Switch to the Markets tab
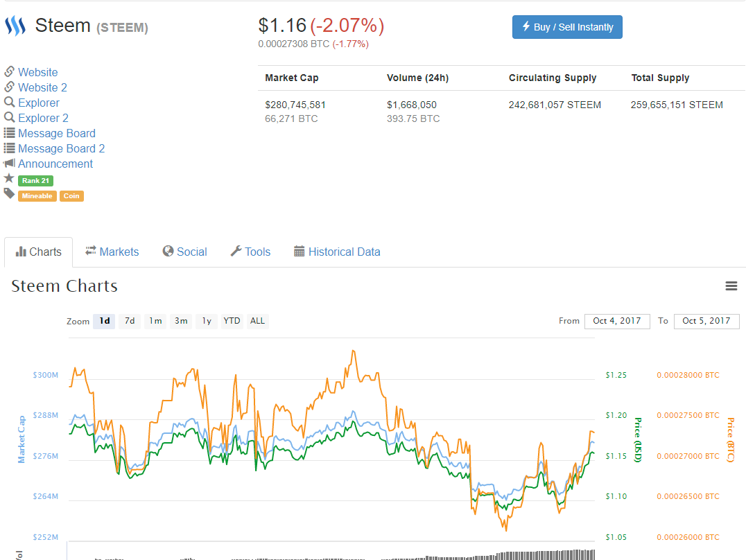746x560 pixels. pos(112,252)
